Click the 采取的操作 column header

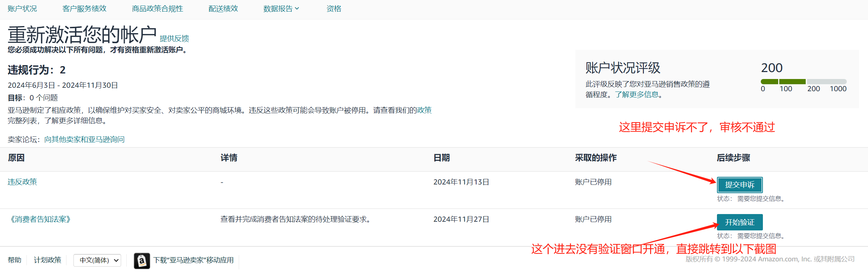coord(596,158)
